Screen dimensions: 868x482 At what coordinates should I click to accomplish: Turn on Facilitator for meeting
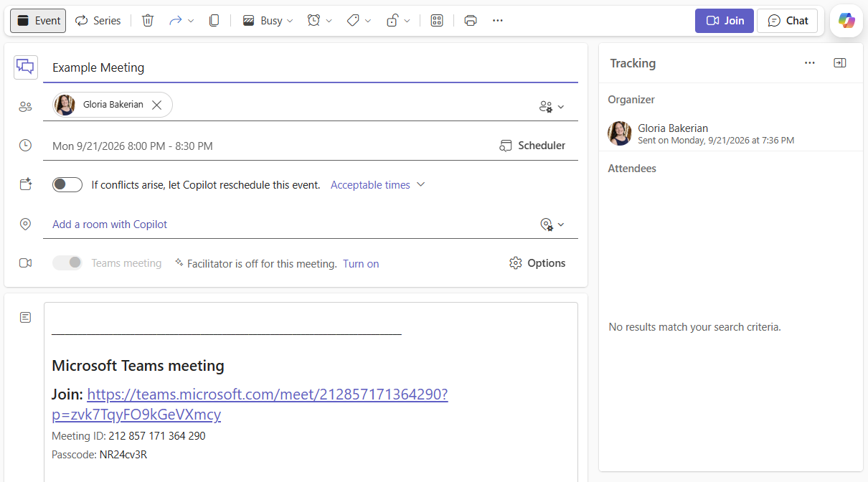(x=361, y=264)
